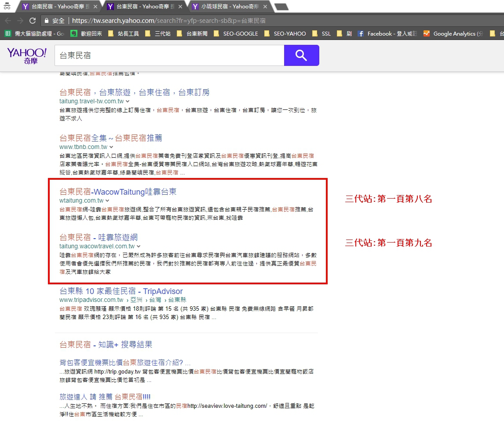Expand dropdown next to www.tbnb.com.tw
The image size is (504, 421).
click(111, 147)
